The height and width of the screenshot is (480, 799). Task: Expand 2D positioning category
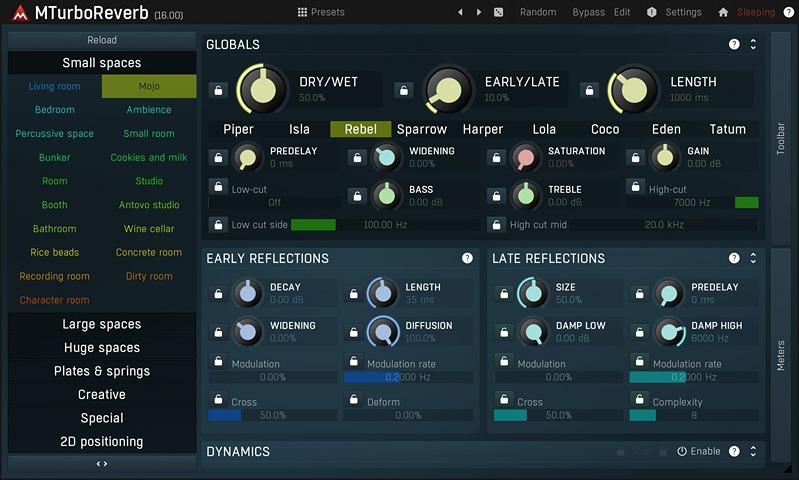(102, 441)
